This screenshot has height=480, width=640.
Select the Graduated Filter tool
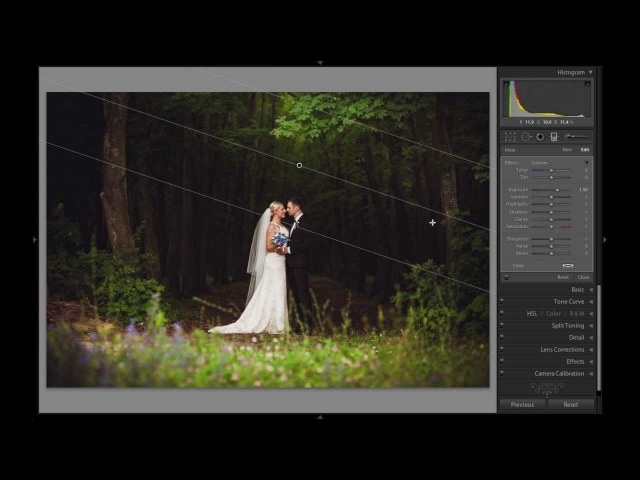tap(554, 137)
